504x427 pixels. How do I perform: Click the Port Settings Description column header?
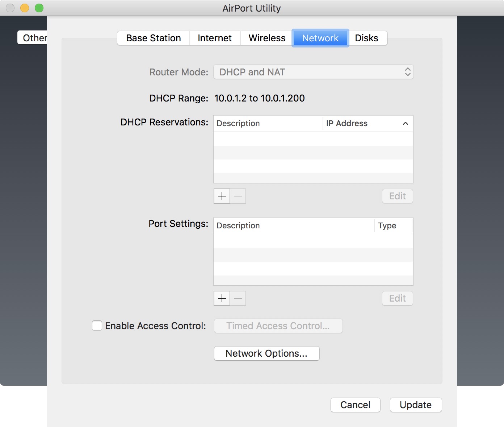click(294, 226)
